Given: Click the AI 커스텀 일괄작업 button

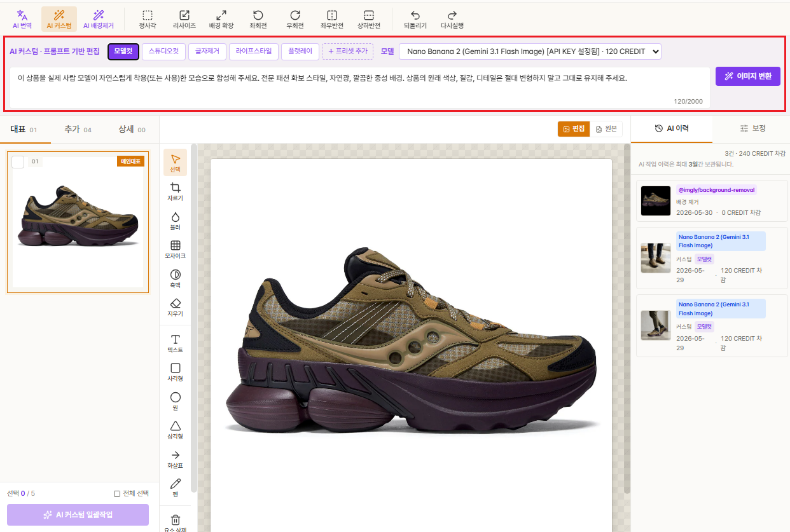Looking at the screenshot, I should click(78, 515).
